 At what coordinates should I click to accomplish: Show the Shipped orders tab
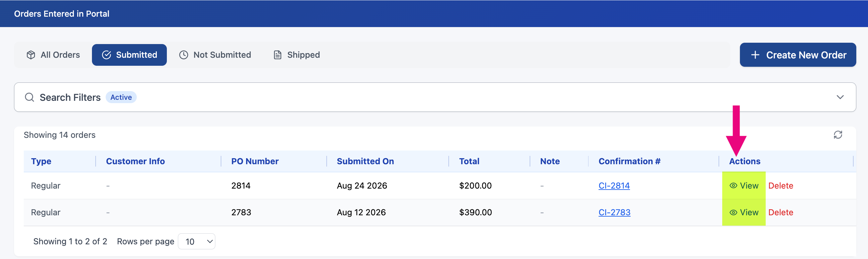(x=297, y=55)
